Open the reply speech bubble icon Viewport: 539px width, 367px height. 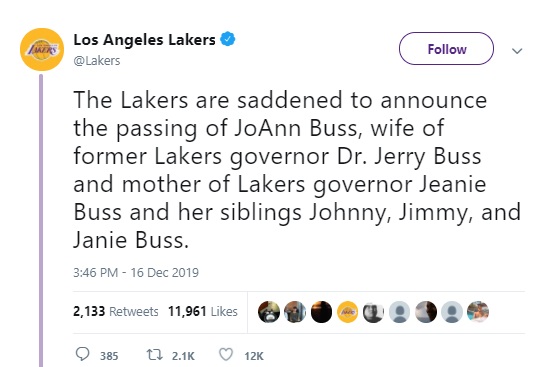click(x=82, y=354)
